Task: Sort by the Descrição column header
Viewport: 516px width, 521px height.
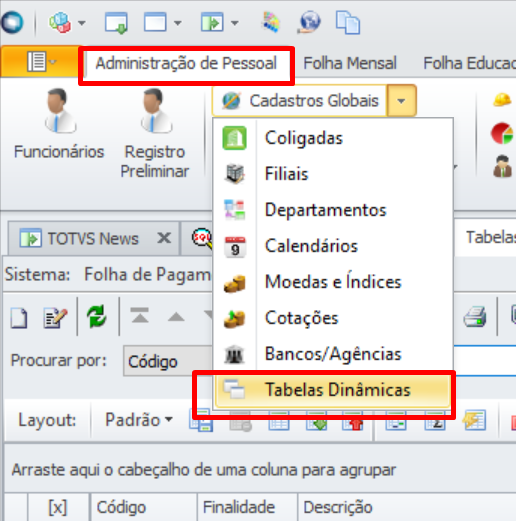Action: click(407, 507)
